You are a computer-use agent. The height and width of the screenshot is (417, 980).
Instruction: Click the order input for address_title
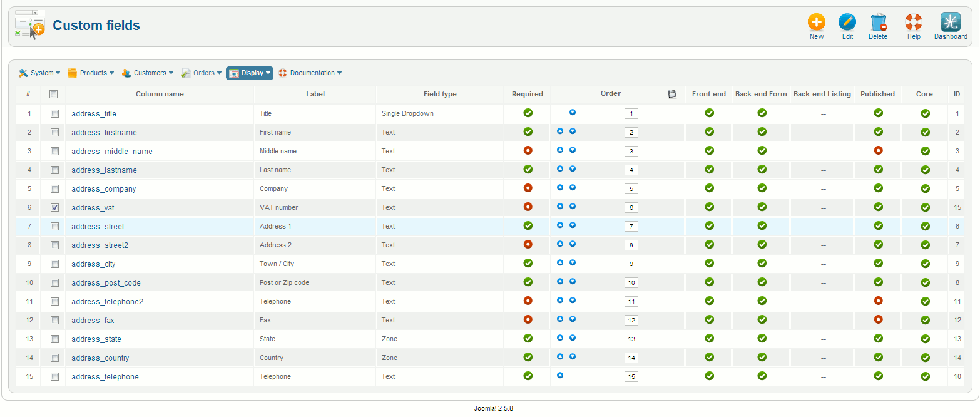coord(631,114)
